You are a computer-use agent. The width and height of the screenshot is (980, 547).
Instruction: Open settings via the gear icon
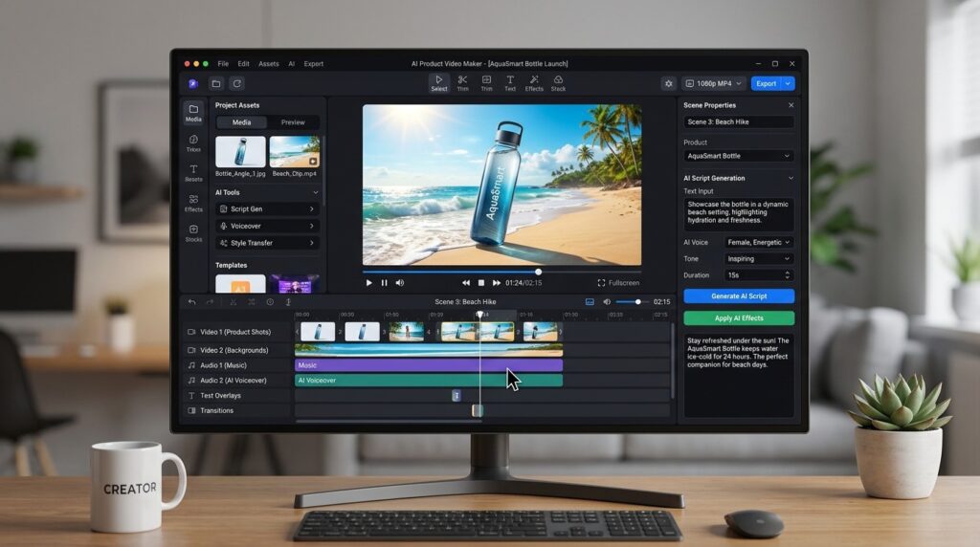(x=669, y=83)
